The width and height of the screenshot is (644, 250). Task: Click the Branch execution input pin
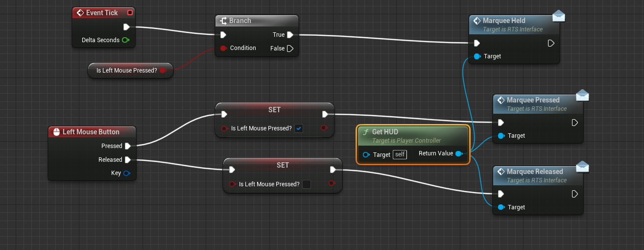coord(223,35)
